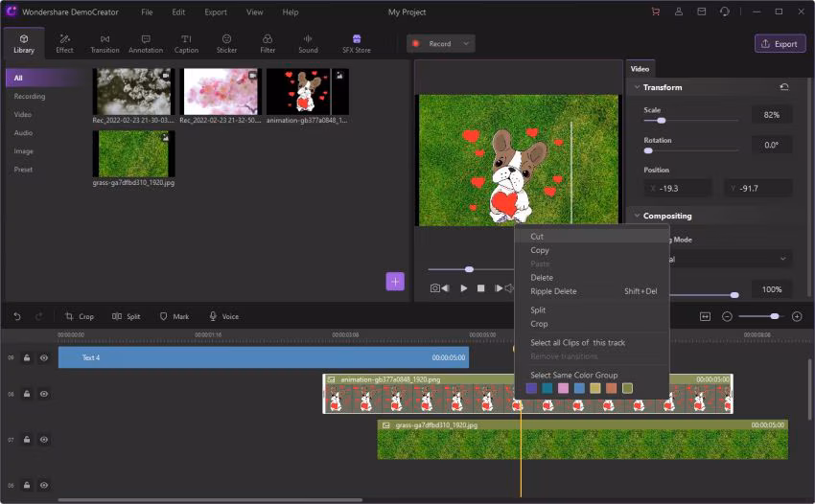Click the Mark tool
Screen dimensions: 815x504
pyautogui.click(x=175, y=316)
